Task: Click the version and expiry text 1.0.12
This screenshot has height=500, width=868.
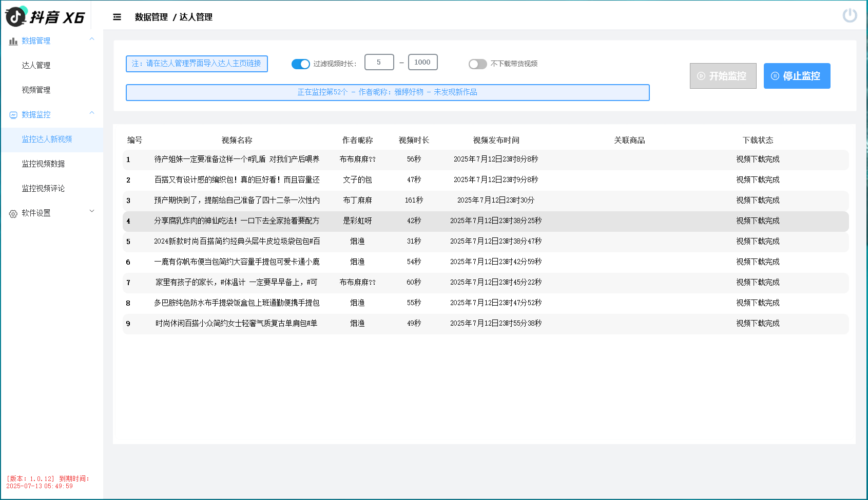Action: click(x=48, y=483)
